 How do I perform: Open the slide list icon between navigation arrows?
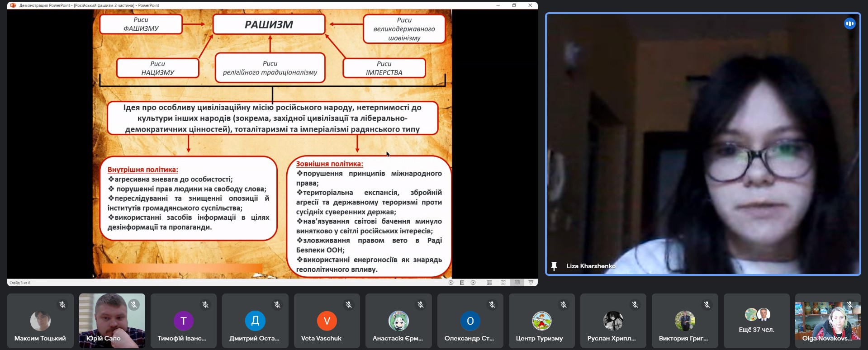point(462,283)
